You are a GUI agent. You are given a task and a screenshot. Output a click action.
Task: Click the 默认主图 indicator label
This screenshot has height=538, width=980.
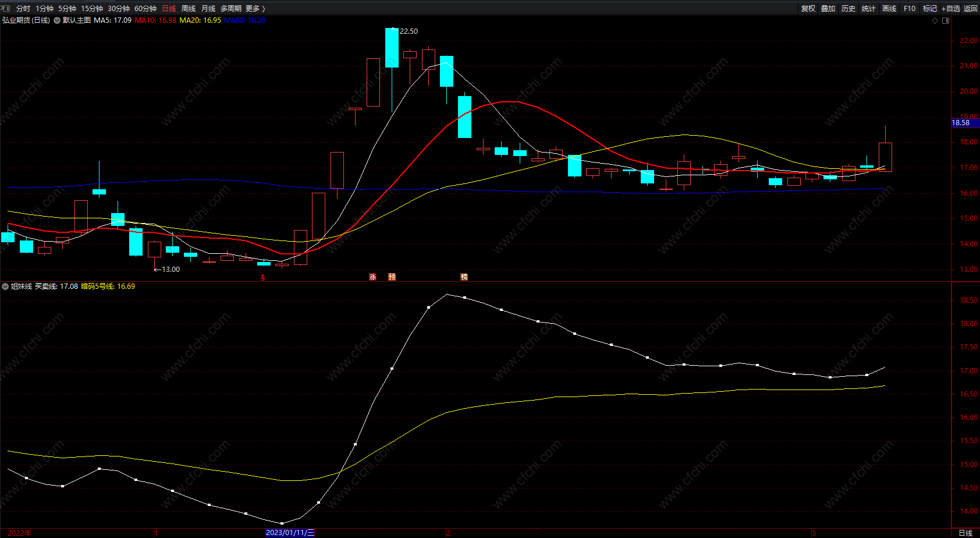(77, 20)
